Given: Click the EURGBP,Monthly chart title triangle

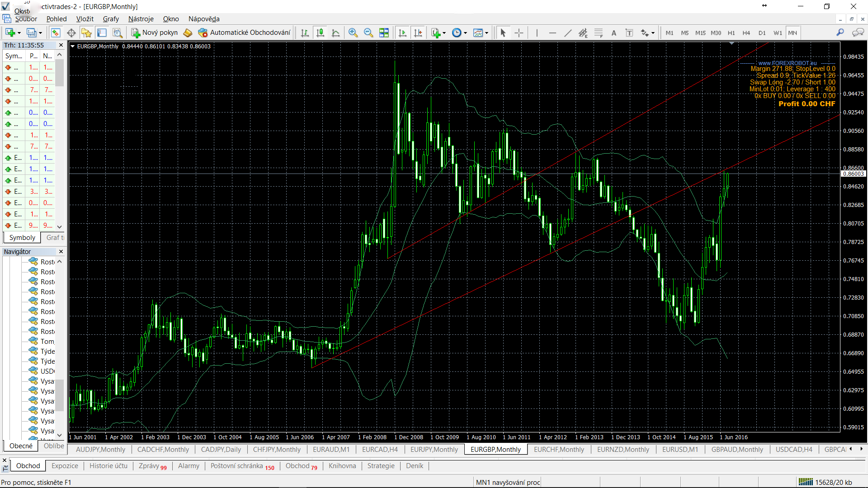Looking at the screenshot, I should coord(72,46).
